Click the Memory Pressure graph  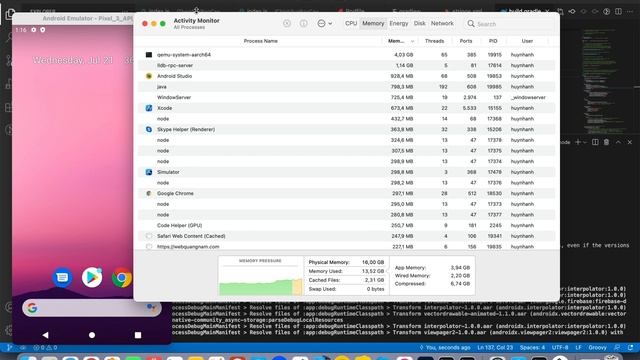pos(260,276)
